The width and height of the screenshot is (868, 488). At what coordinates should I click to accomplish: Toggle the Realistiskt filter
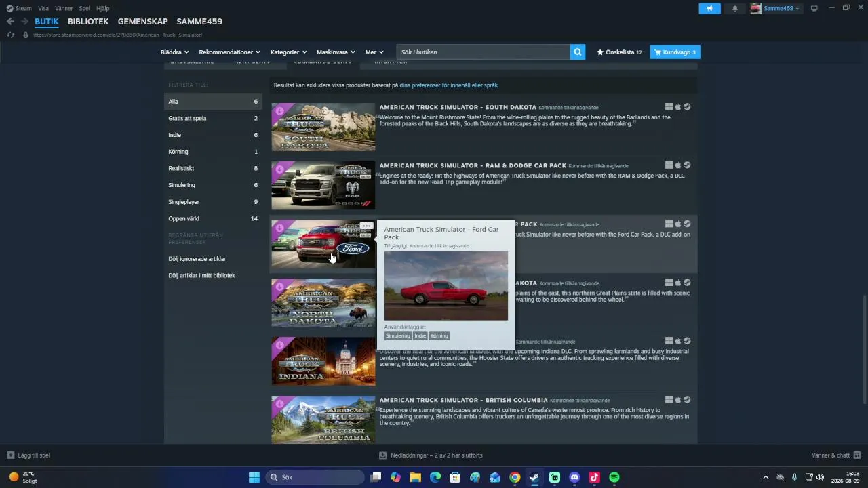click(213, 168)
